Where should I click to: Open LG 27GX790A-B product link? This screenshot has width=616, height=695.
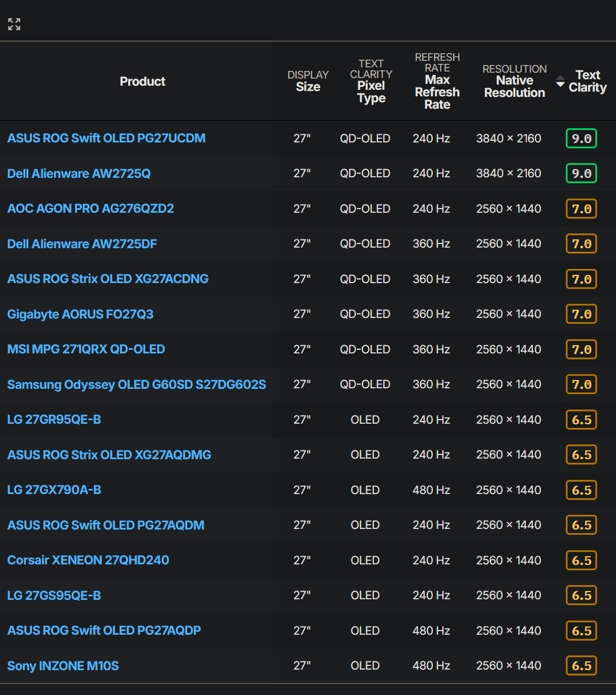coord(54,490)
